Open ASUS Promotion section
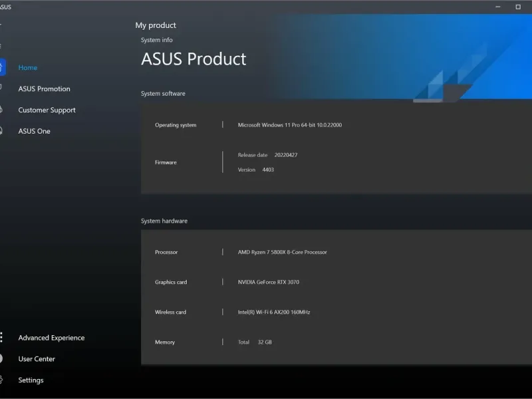Image resolution: width=532 pixels, height=399 pixels. (44, 89)
